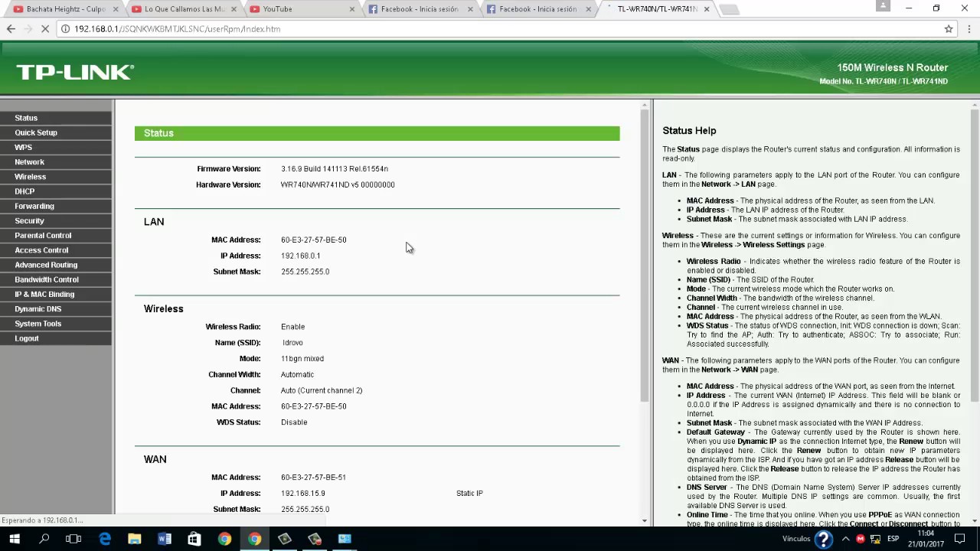Open the DHCP sidebar menu

24,191
